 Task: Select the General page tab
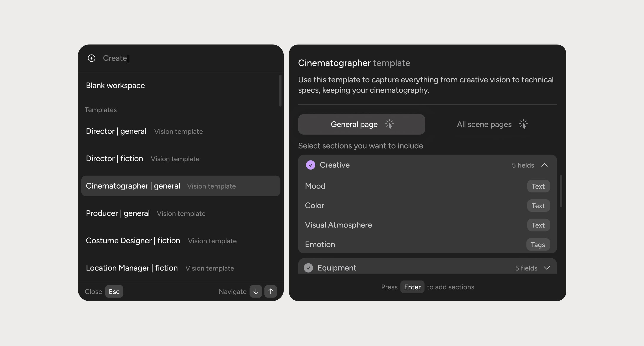354,124
